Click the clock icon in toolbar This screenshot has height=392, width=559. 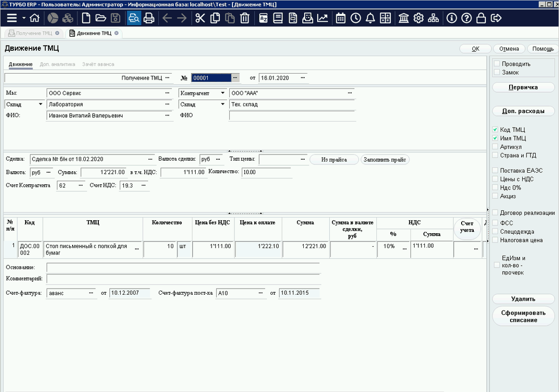click(x=355, y=18)
